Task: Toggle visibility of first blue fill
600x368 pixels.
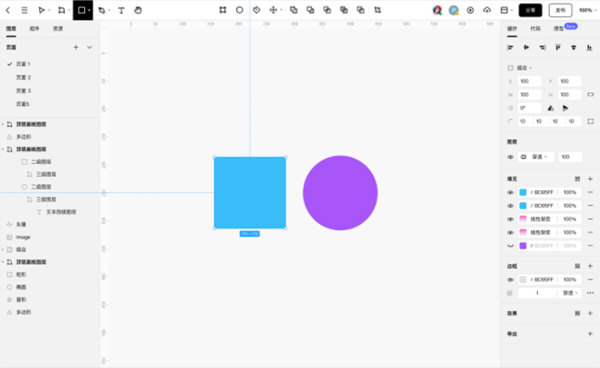Action: coord(510,192)
